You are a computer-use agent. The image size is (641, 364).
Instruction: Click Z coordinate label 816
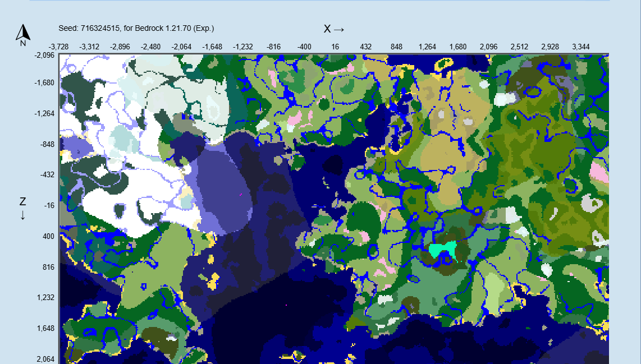pyautogui.click(x=48, y=267)
